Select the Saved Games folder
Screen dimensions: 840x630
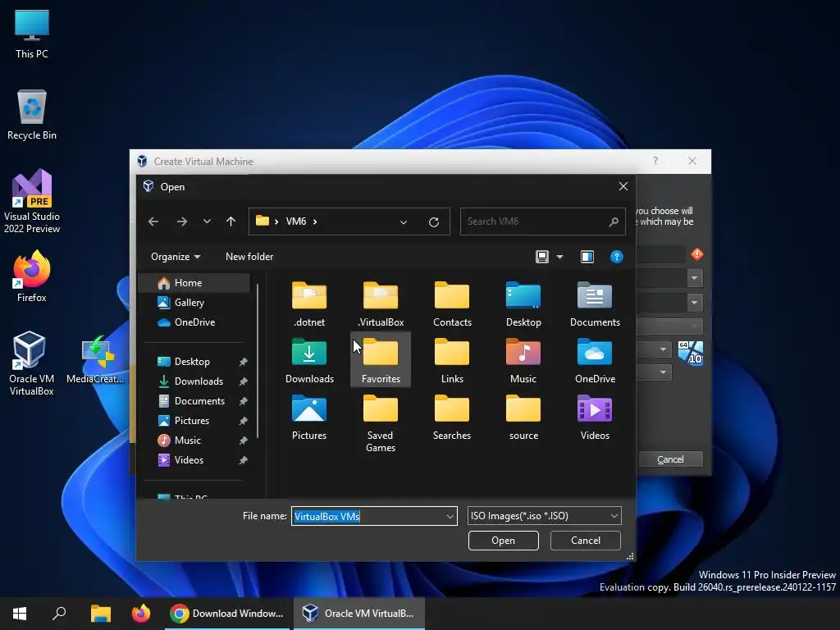click(381, 423)
